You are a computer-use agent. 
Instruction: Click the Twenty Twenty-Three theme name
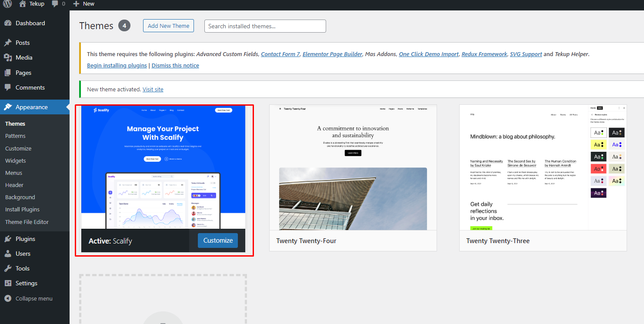(x=498, y=241)
